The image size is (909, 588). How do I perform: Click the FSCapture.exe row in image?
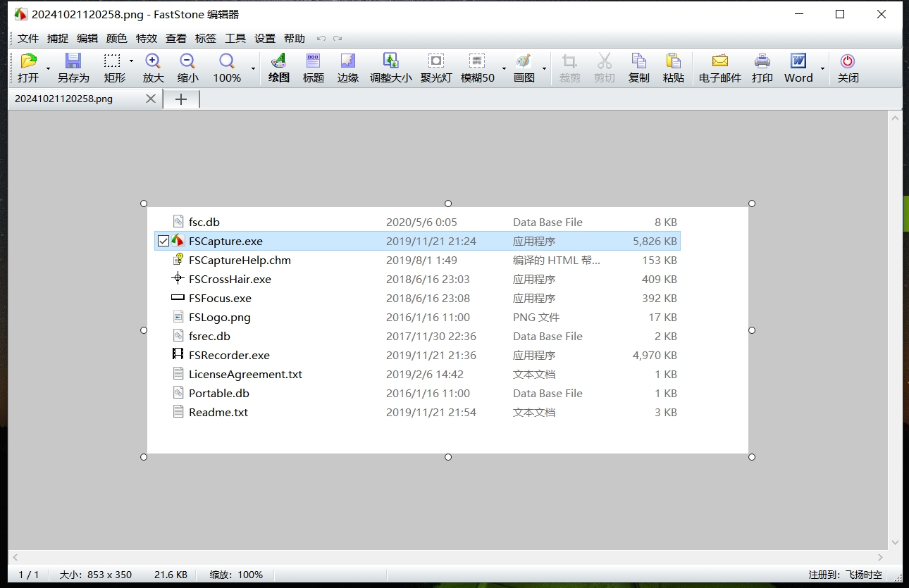[x=417, y=241]
